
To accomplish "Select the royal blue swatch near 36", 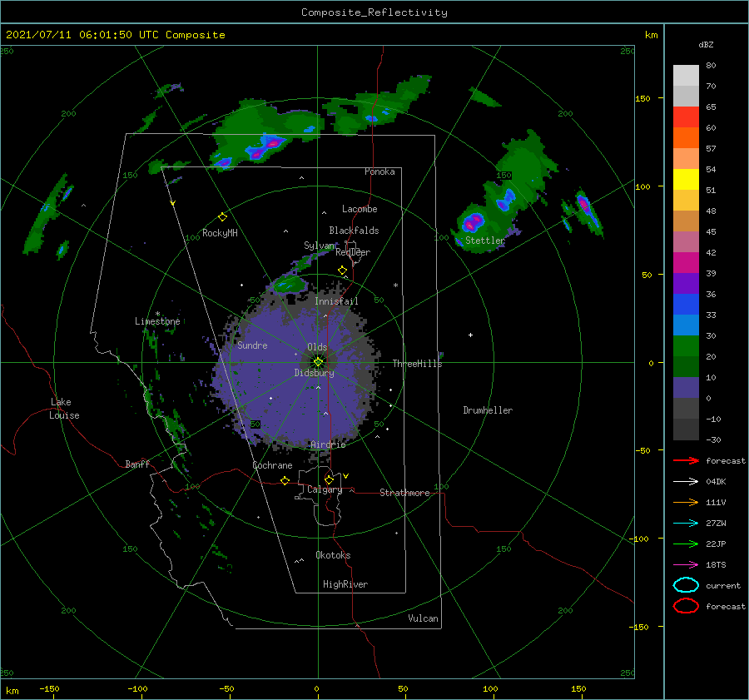I will pyautogui.click(x=686, y=304).
